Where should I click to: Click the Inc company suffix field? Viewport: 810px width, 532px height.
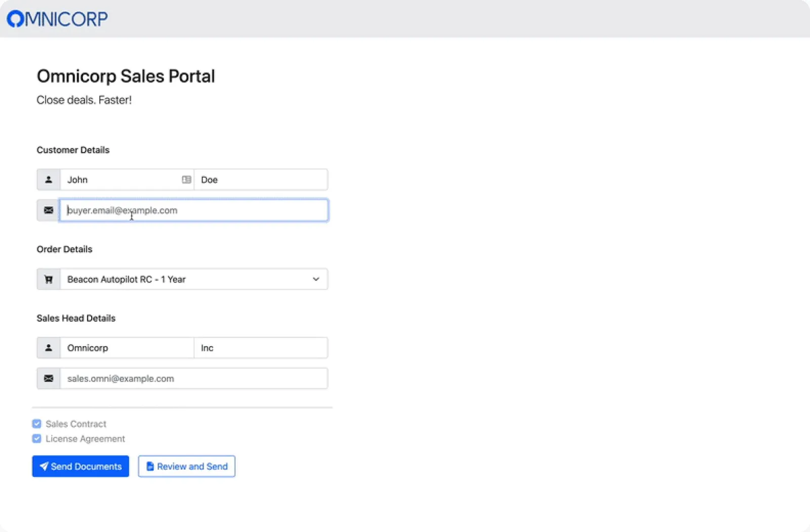pyautogui.click(x=261, y=348)
